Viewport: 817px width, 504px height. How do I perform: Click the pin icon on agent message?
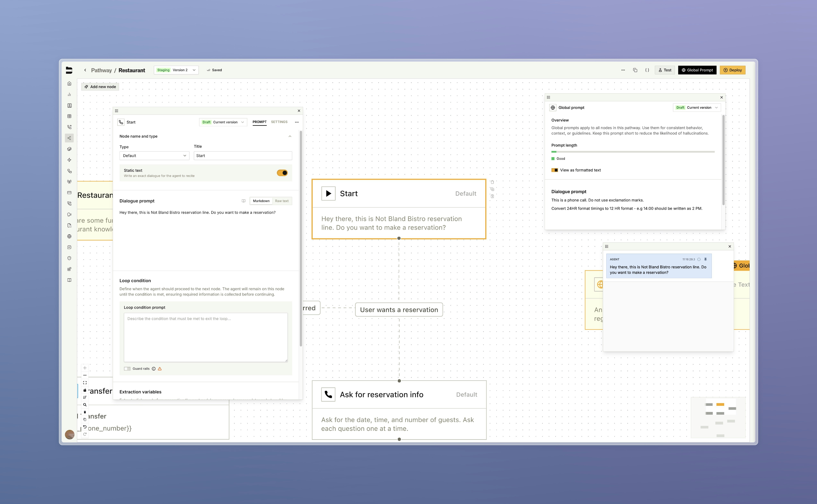pos(705,259)
